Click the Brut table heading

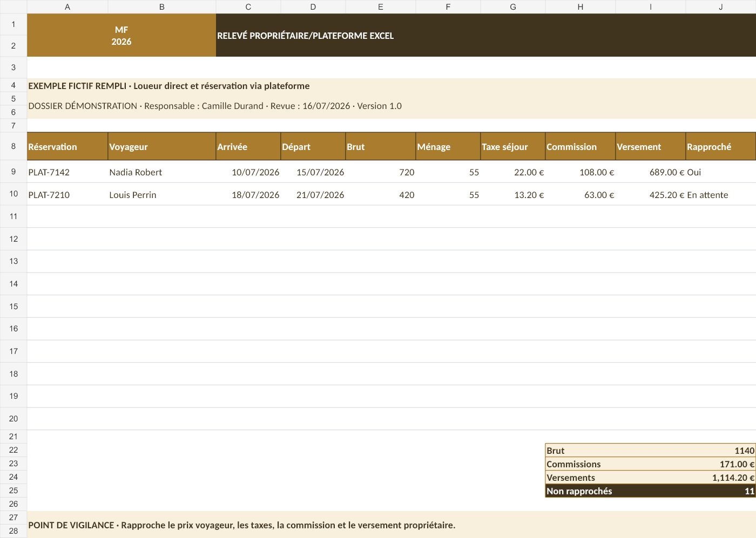[x=381, y=147]
